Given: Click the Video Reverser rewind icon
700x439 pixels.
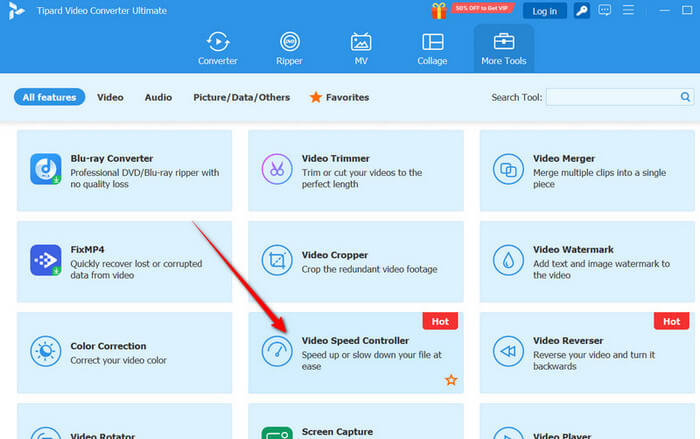Looking at the screenshot, I should coord(508,351).
